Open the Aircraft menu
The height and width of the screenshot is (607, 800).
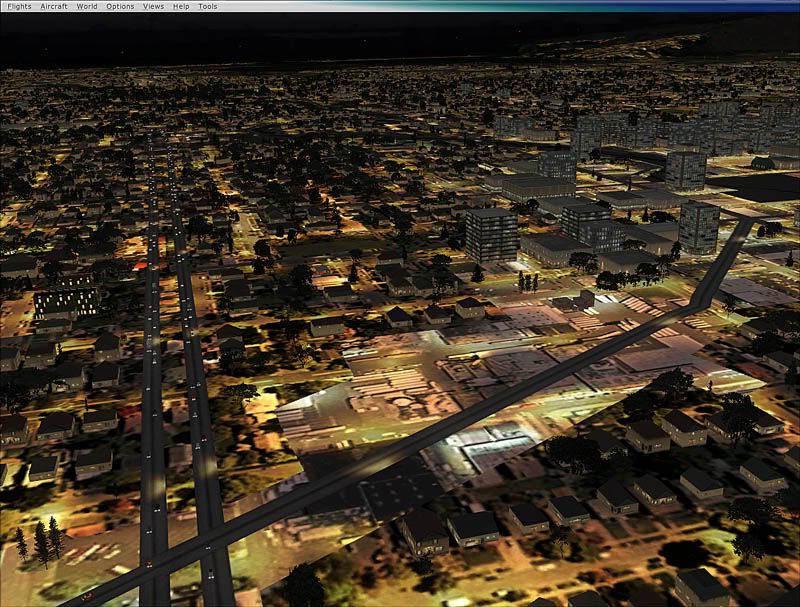54,6
